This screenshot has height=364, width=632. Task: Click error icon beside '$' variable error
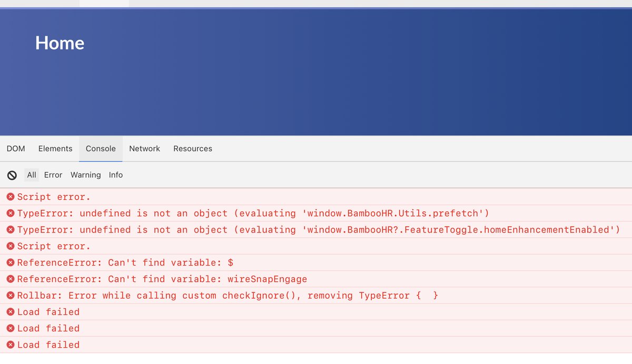[x=11, y=262]
